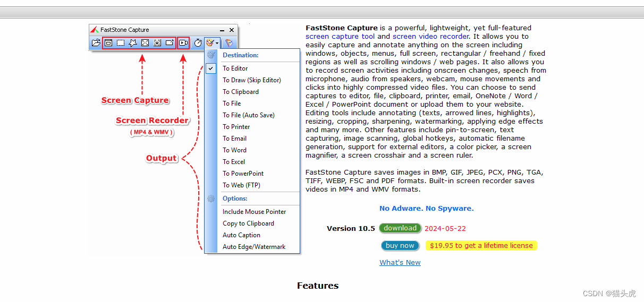Select To File (Auto Save) entry
Image resolution: width=644 pixels, height=302 pixels.
click(252, 115)
